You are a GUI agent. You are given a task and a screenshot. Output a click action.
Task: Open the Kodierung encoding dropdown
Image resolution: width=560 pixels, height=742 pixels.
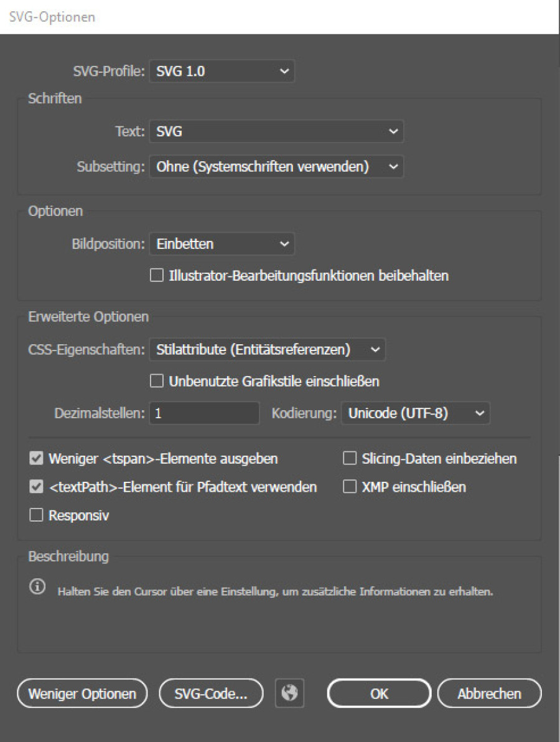(415, 414)
